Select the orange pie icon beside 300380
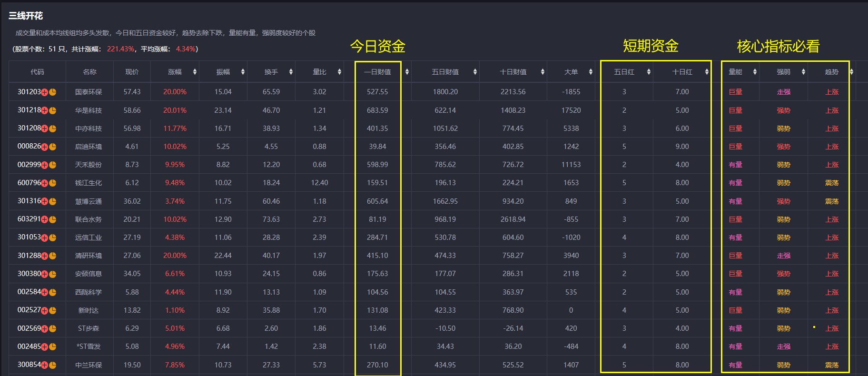 pyautogui.click(x=53, y=274)
